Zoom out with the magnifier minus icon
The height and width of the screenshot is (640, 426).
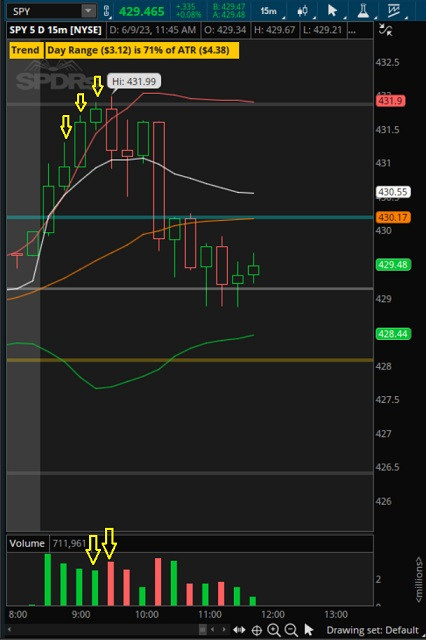[x=291, y=630]
